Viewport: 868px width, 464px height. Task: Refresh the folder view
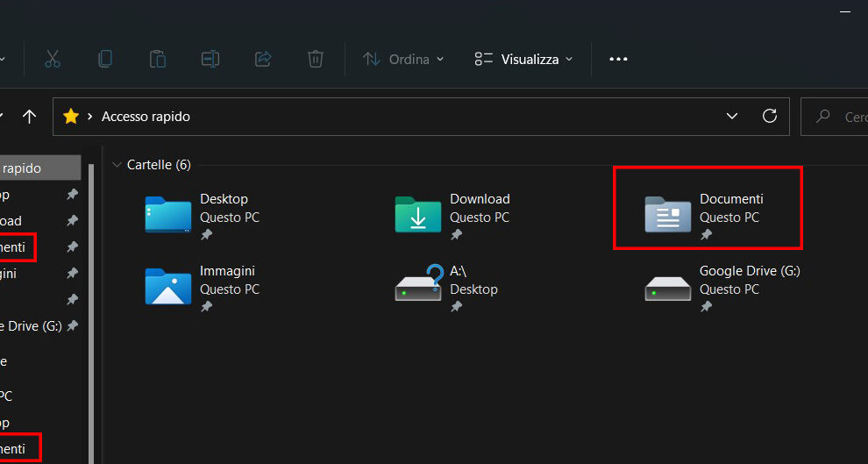point(770,116)
